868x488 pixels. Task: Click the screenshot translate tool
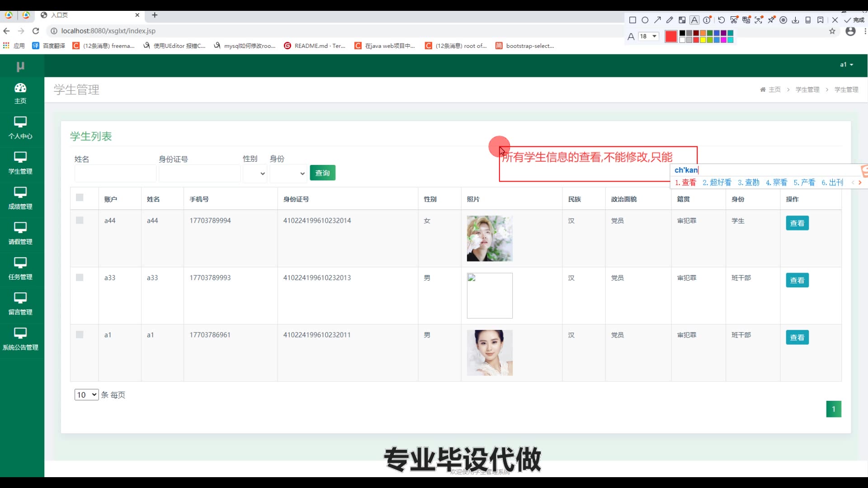click(746, 20)
